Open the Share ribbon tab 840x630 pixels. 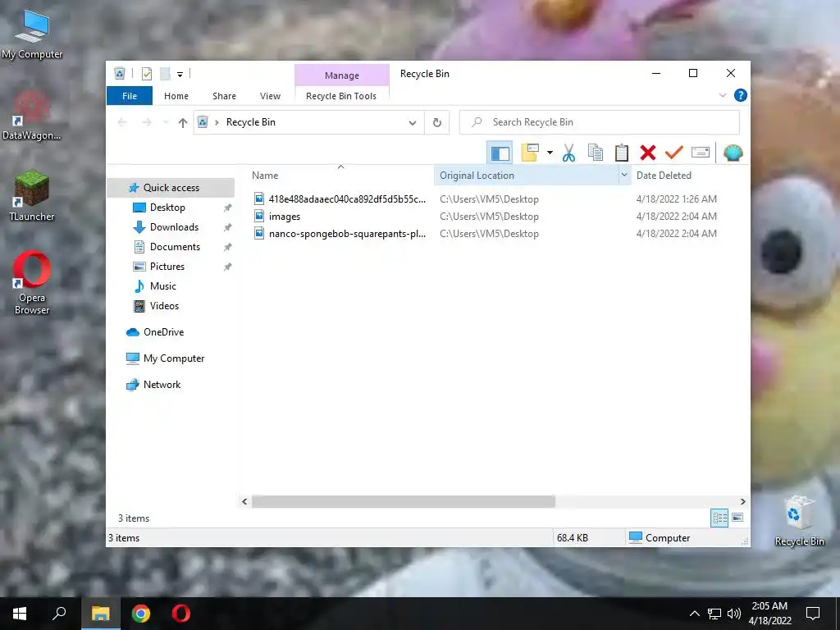tap(224, 96)
